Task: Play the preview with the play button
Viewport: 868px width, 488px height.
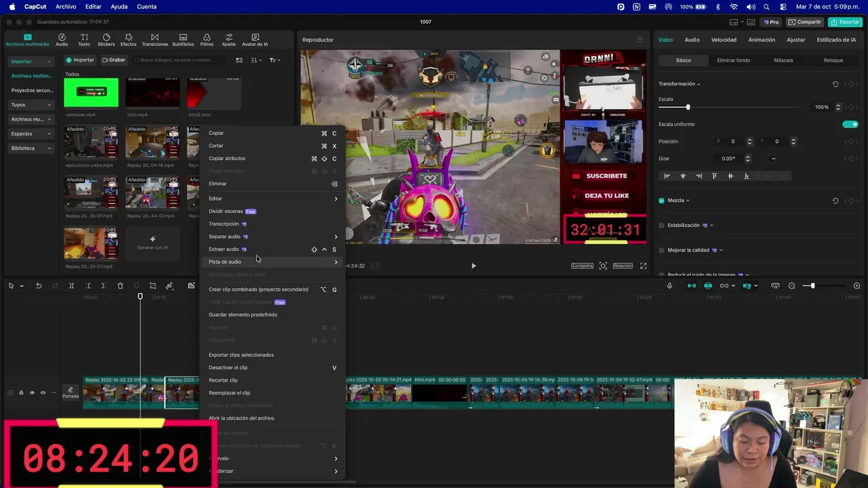Action: (x=473, y=266)
